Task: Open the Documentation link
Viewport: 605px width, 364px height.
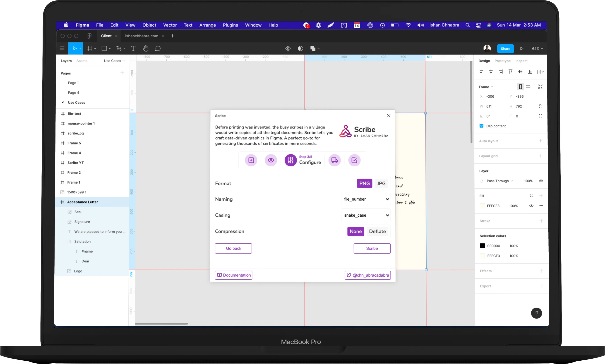Action: pyautogui.click(x=233, y=275)
